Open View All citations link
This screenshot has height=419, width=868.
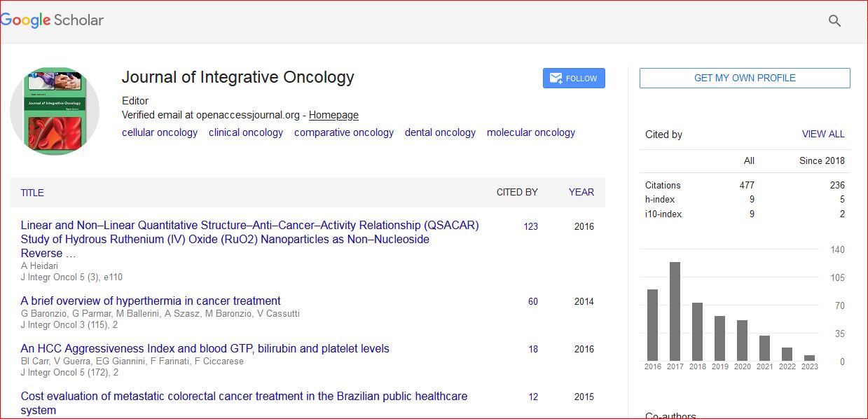823,134
